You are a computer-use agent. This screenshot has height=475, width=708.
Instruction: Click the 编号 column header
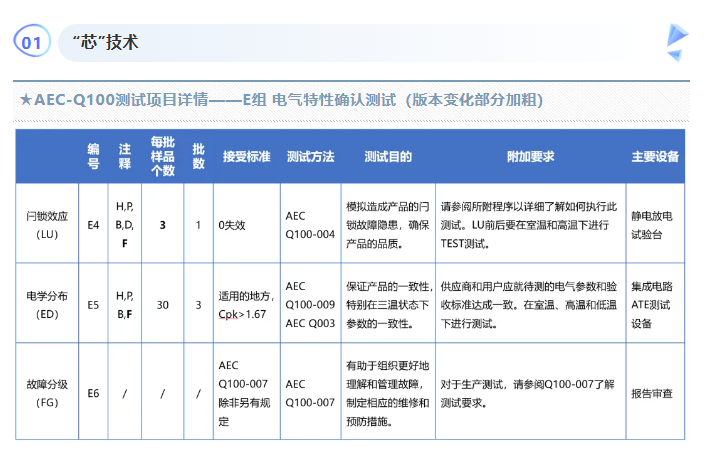click(93, 156)
